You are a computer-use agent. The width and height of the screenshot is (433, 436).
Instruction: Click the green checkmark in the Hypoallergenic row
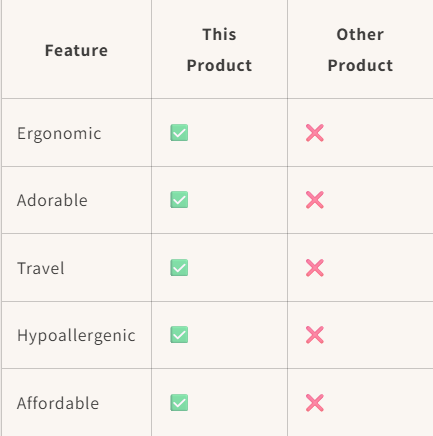click(179, 335)
